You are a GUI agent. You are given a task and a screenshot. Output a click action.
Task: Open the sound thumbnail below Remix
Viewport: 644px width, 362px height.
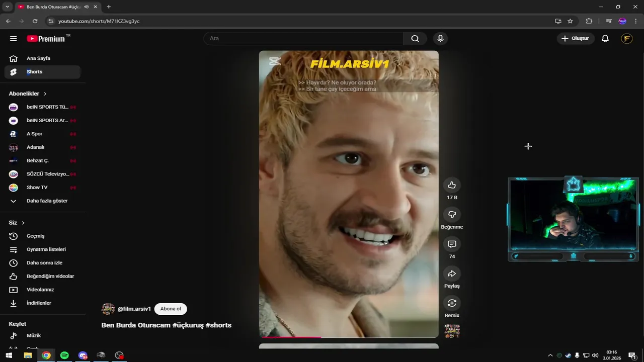click(452, 331)
